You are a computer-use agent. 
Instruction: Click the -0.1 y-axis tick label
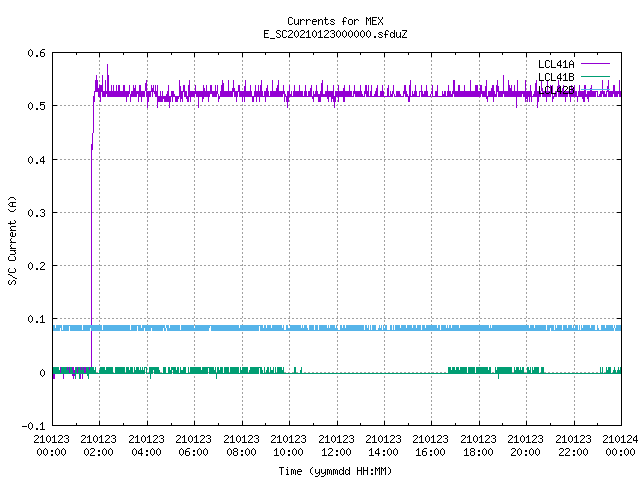[x=33, y=426]
